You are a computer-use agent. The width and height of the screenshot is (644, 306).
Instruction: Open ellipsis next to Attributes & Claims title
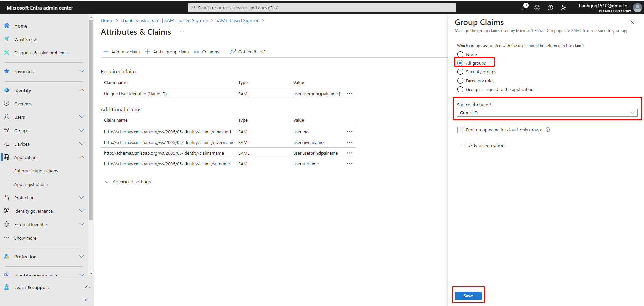[182, 32]
